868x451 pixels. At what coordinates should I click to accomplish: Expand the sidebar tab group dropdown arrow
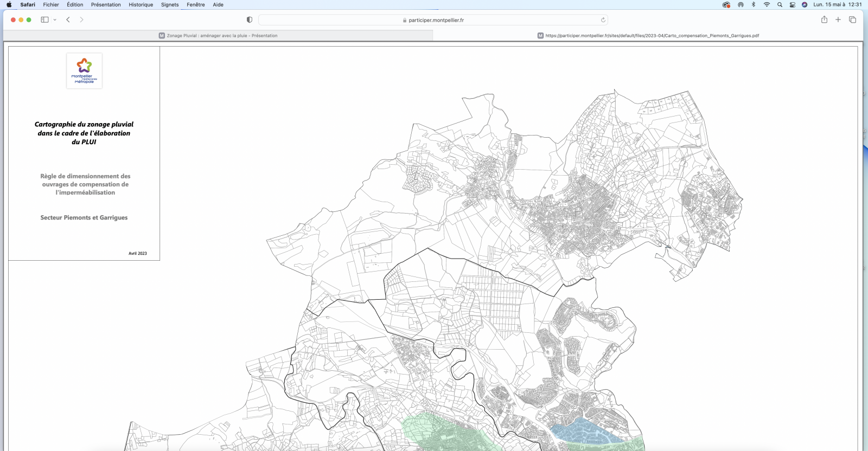coord(55,20)
